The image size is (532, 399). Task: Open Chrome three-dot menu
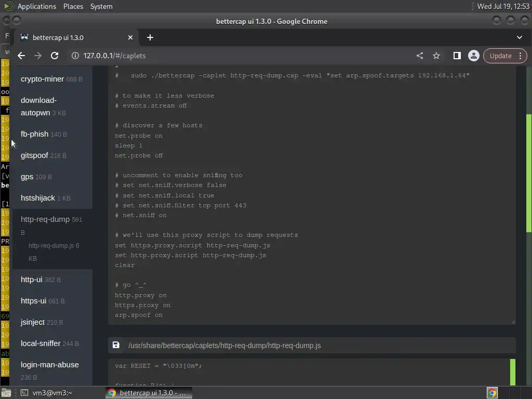coord(521,56)
